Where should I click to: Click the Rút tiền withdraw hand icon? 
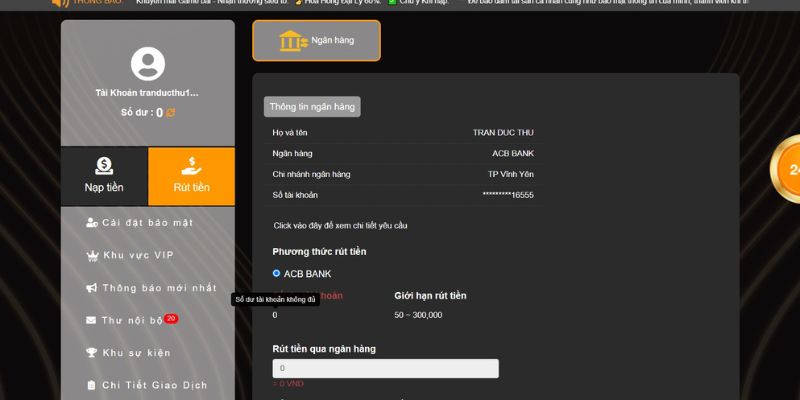192,166
